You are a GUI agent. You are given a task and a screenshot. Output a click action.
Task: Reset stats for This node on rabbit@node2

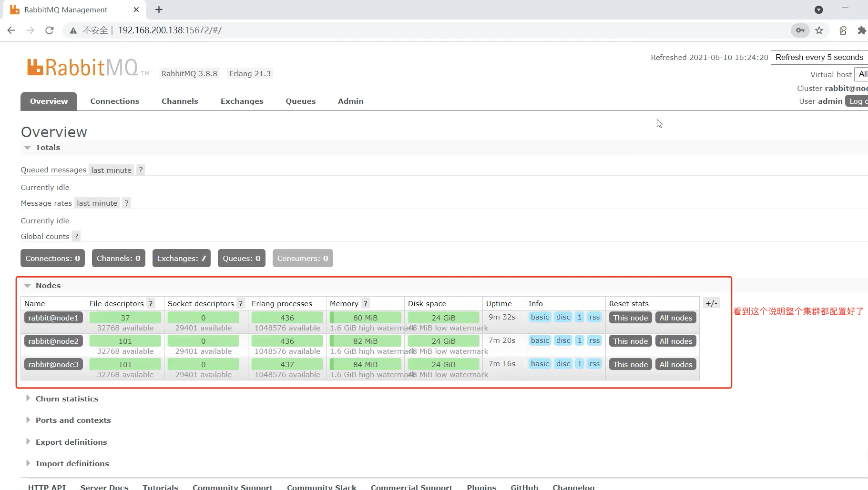630,341
